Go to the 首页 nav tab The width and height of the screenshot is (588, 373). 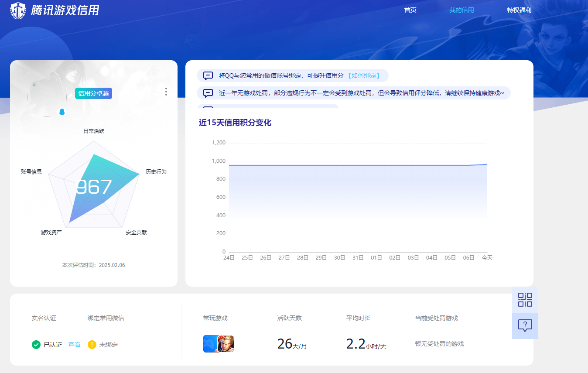coord(410,10)
